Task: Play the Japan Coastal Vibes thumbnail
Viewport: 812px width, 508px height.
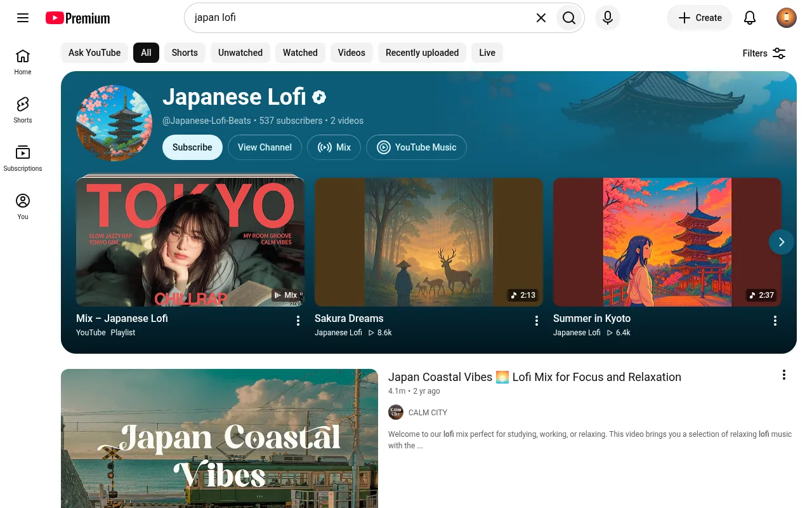Action: [219, 438]
